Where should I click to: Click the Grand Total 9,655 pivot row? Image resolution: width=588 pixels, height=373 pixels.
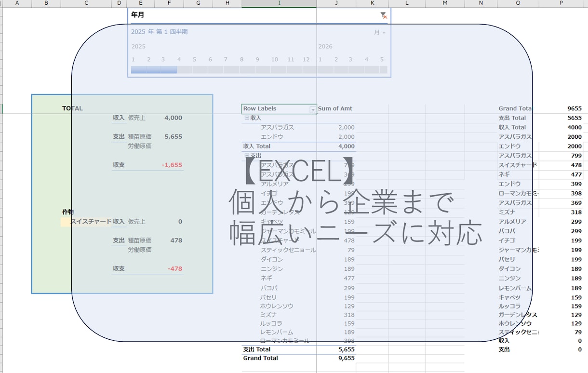(299, 358)
